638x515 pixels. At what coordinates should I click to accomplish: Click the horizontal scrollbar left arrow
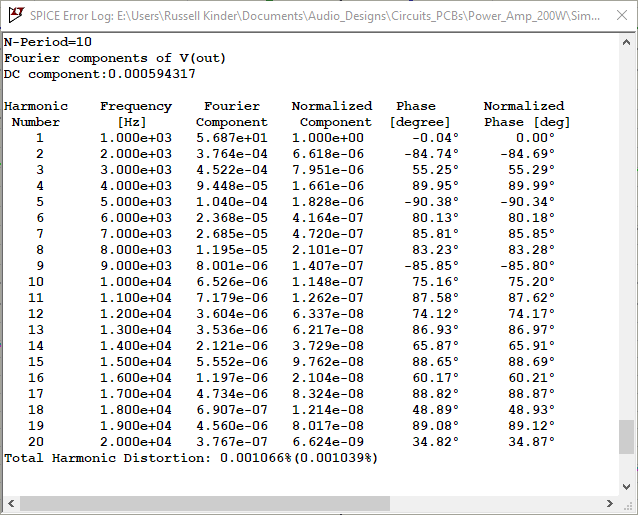11,504
